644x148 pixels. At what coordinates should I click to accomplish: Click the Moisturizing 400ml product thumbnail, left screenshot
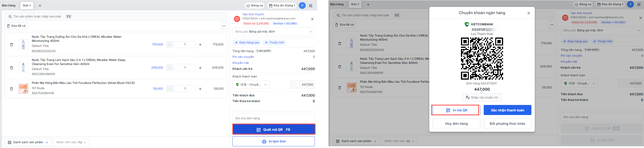tap(23, 44)
